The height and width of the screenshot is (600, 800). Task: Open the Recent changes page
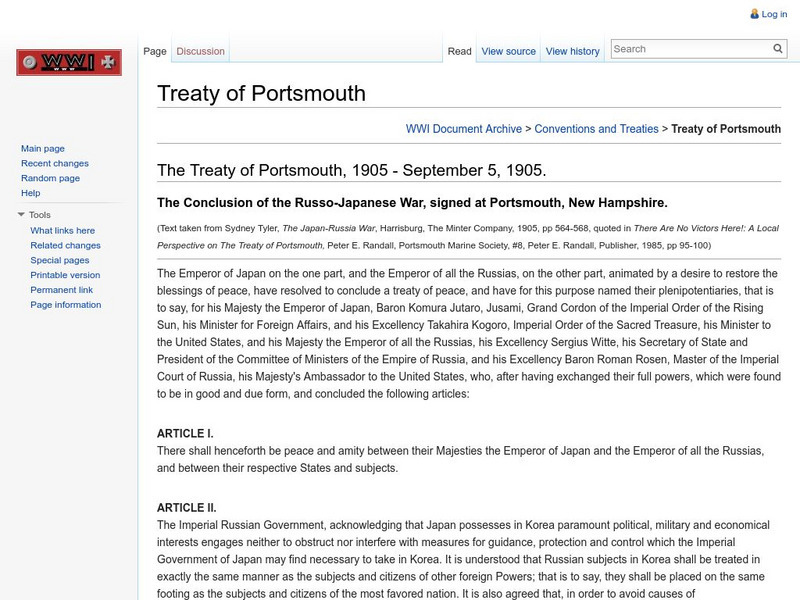click(x=59, y=162)
